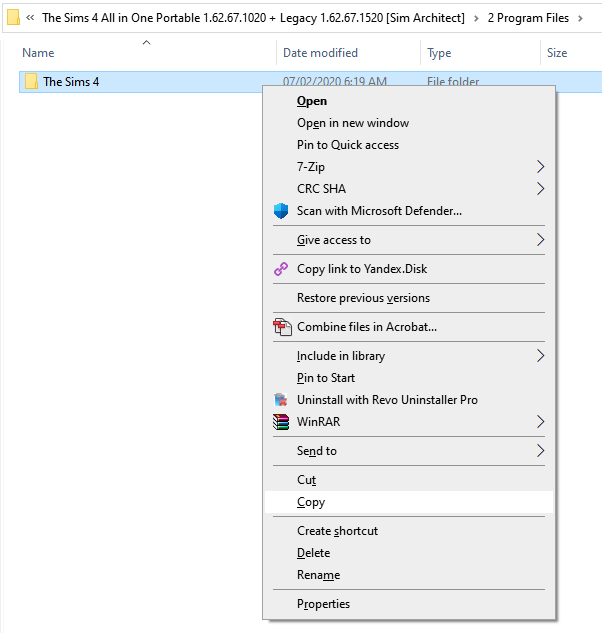Expand the WinRAR submenu arrow
This screenshot has height=633, width=602.
(x=540, y=422)
